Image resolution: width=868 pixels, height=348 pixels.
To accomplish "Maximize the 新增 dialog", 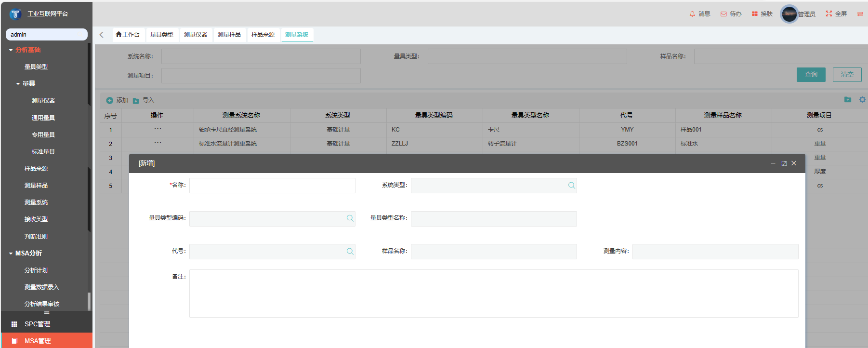I will 784,163.
